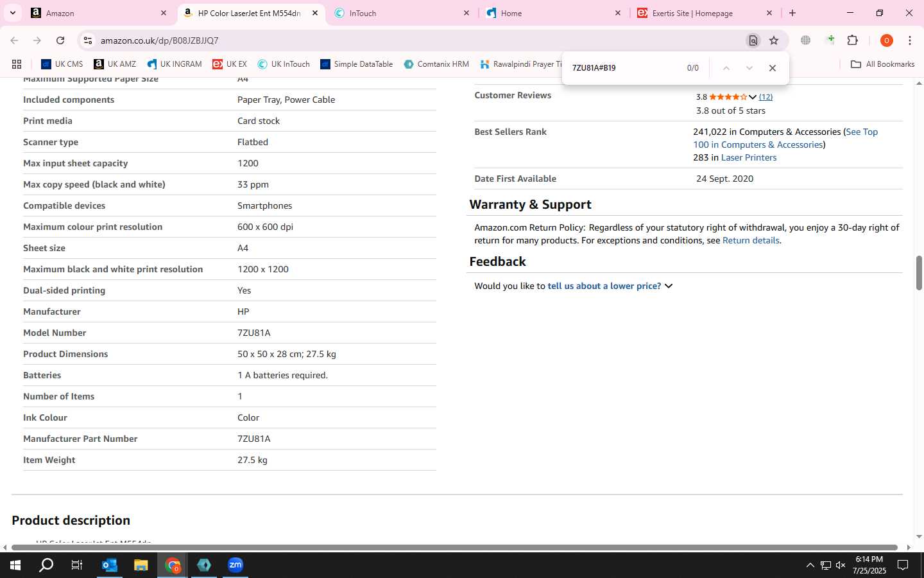Jump to next find result
This screenshot has height=578, width=924.
pos(749,68)
